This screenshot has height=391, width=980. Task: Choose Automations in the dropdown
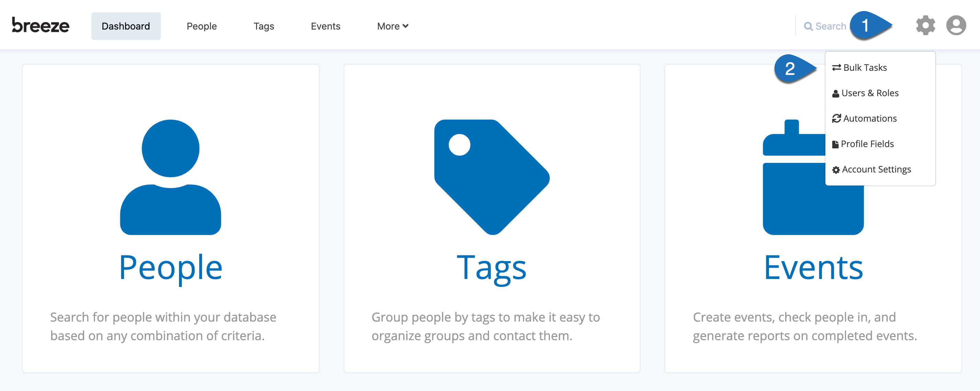(x=869, y=119)
